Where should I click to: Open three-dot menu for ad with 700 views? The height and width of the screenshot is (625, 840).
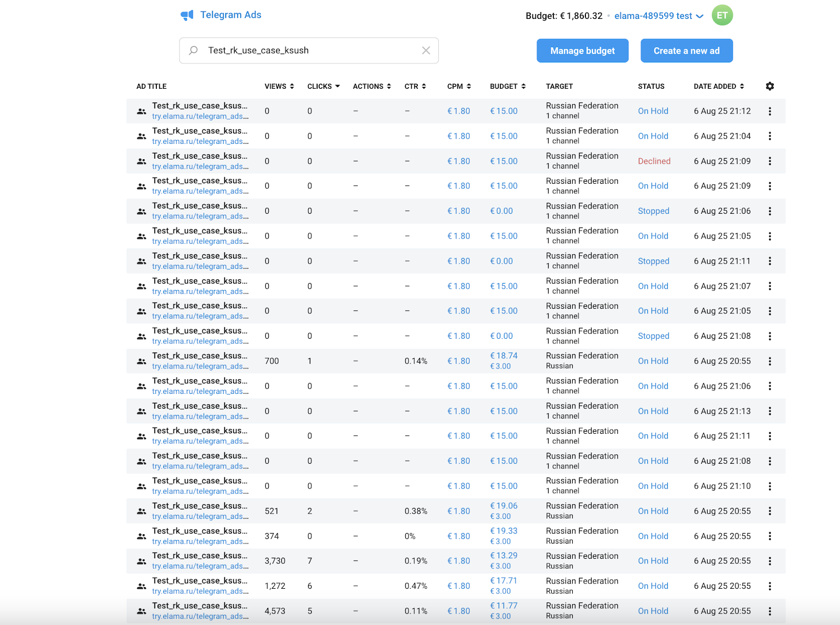[x=770, y=361]
